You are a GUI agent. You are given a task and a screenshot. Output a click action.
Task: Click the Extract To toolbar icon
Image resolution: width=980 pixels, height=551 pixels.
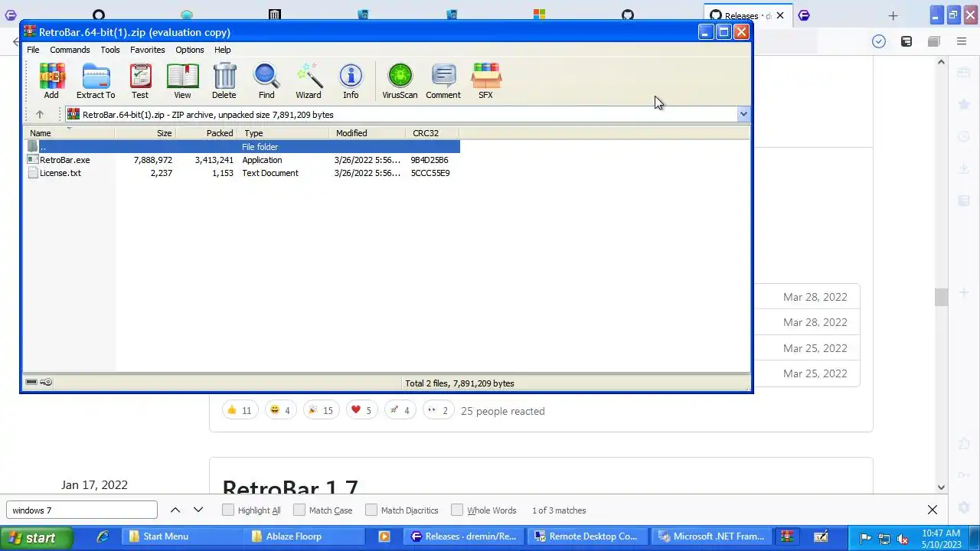pos(96,81)
